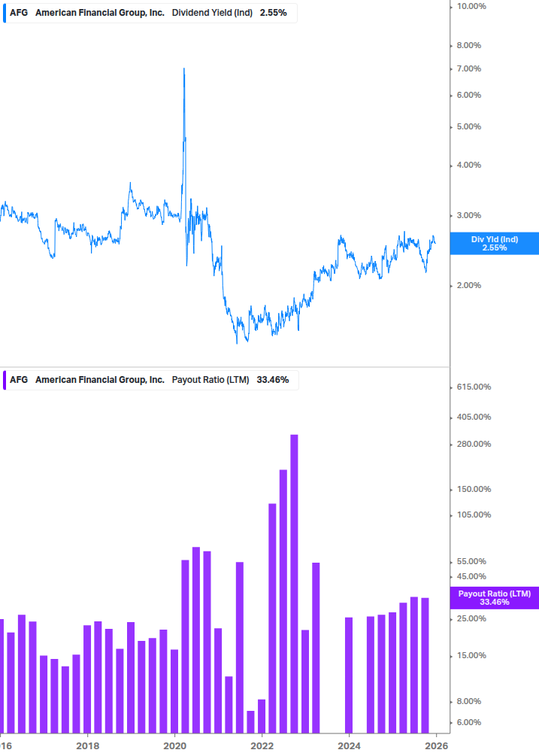Image resolution: width=539 pixels, height=756 pixels.
Task: Click the purple color bar in Payout Ratio legend
Action: pos(5,380)
